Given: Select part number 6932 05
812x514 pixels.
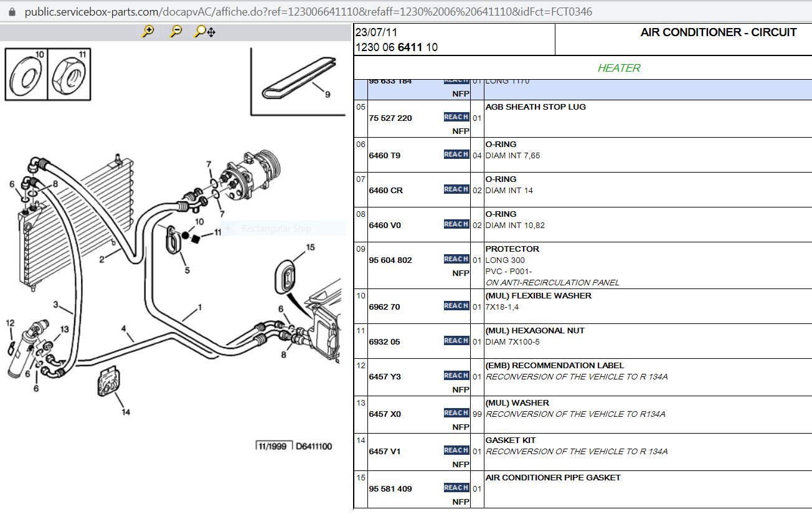Looking at the screenshot, I should pyautogui.click(x=385, y=342).
